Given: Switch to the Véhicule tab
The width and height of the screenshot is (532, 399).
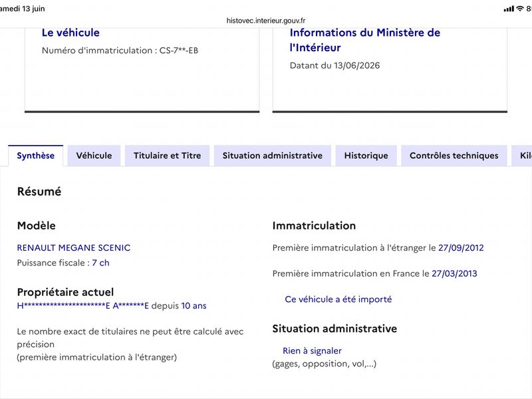Looking at the screenshot, I should pos(94,156).
